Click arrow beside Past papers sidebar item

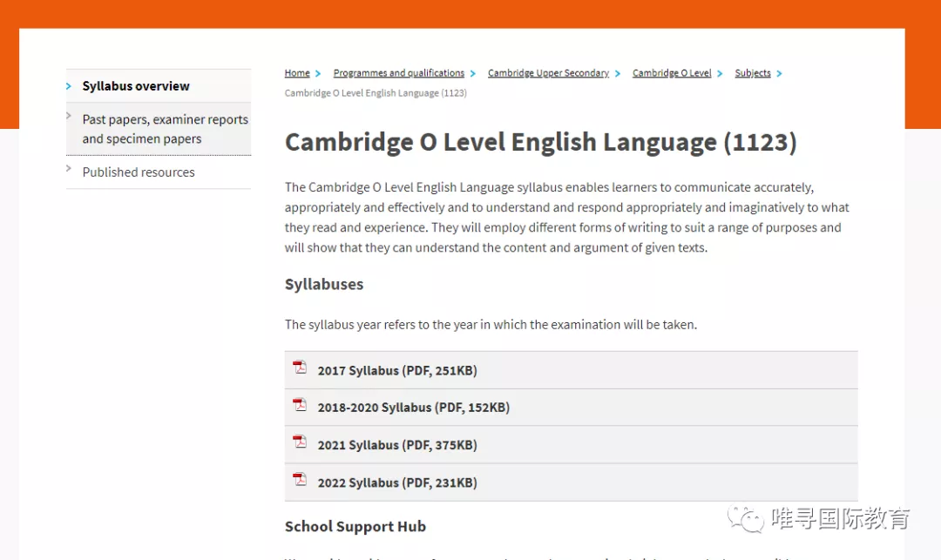point(69,115)
